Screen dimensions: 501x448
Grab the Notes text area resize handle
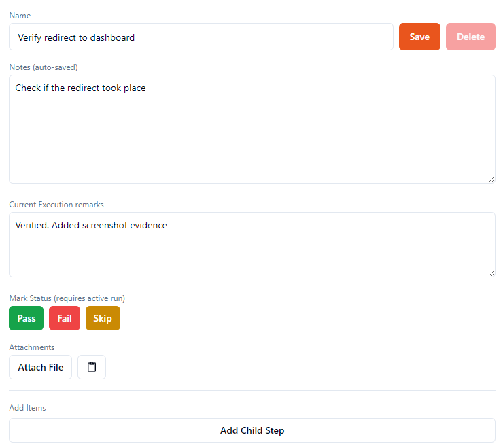491,179
